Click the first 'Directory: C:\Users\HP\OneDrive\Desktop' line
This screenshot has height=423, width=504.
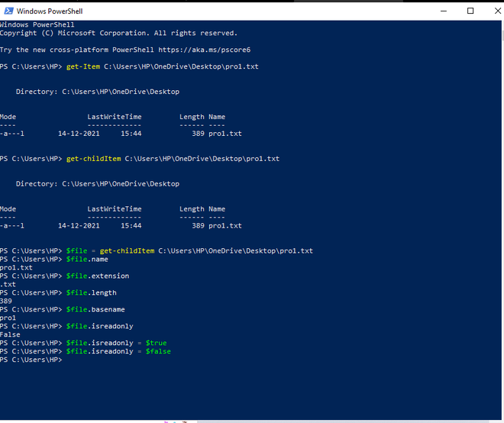(98, 92)
